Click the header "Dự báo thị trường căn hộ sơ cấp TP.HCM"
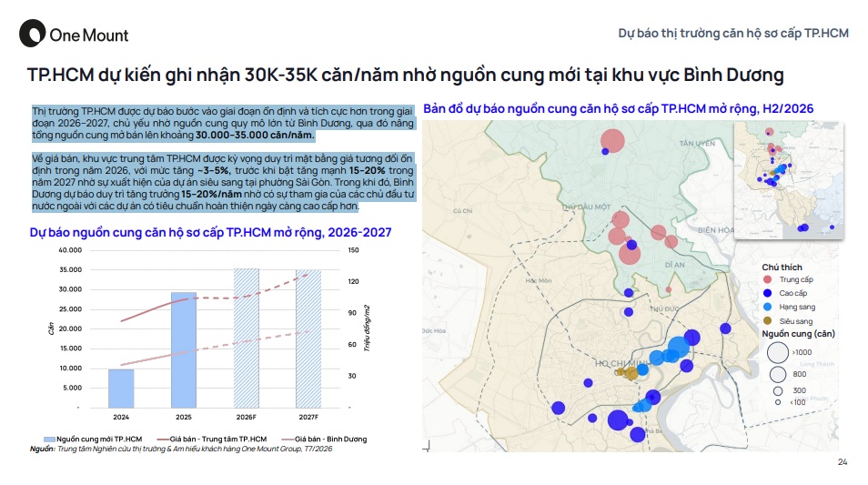The height and width of the screenshot is (485, 868). pos(733,34)
